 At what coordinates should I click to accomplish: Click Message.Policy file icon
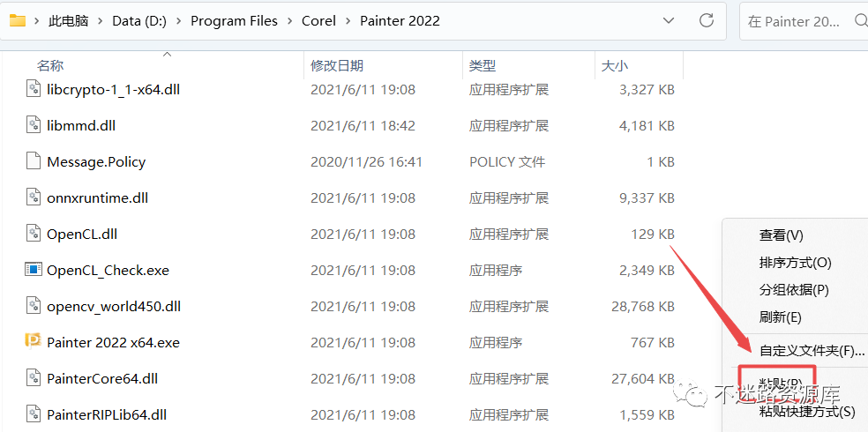point(34,161)
